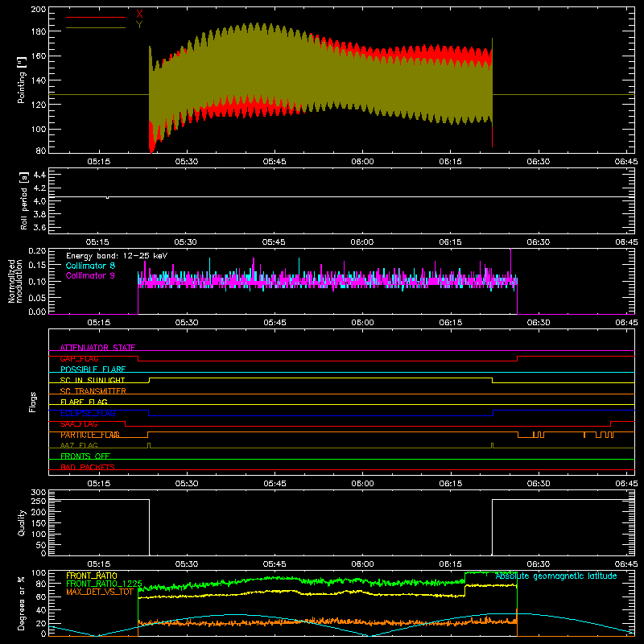Select the GAP_FLAG label
Screen dimensions: 644x644
[80, 358]
